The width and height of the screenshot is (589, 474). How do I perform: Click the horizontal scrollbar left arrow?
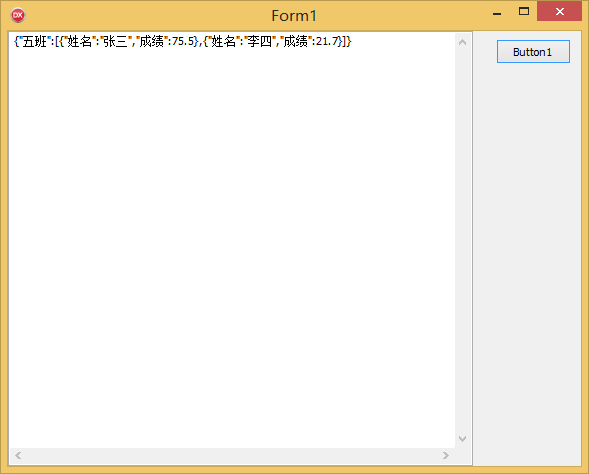pos(18,456)
